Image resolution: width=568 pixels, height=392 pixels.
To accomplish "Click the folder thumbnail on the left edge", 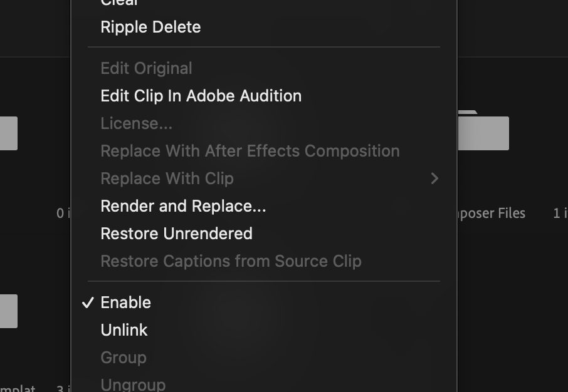I will 8,133.
